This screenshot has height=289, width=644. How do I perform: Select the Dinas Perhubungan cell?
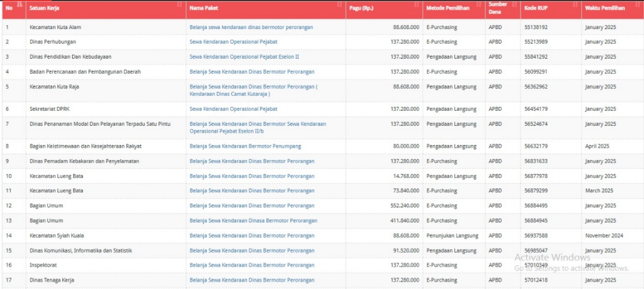pyautogui.click(x=106, y=42)
